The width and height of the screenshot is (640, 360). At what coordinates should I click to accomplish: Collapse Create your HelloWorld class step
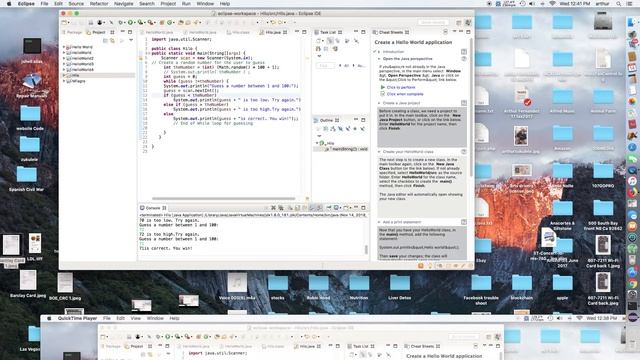(x=379, y=152)
